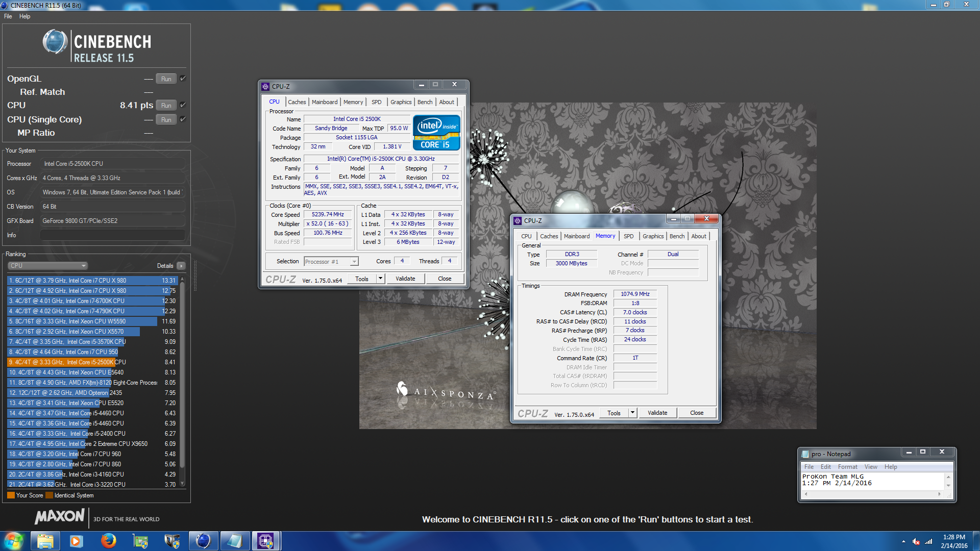Viewport: 980px width, 551px height.
Task: Click Close button in CPU-Z Memory window
Action: pos(697,413)
